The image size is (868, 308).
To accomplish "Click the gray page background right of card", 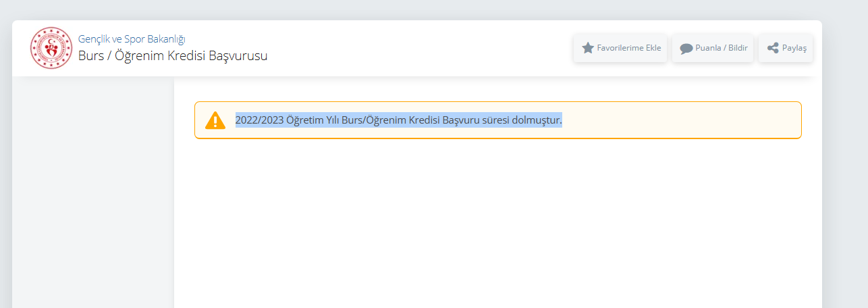I will coord(845,169).
